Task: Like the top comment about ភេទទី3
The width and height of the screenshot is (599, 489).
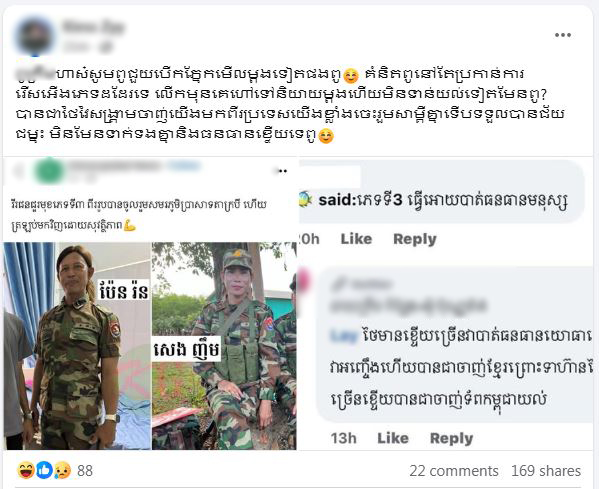Action: pos(356,239)
